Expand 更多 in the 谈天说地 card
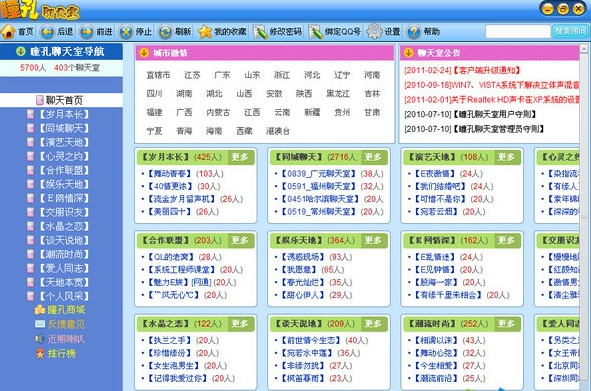 373,324
